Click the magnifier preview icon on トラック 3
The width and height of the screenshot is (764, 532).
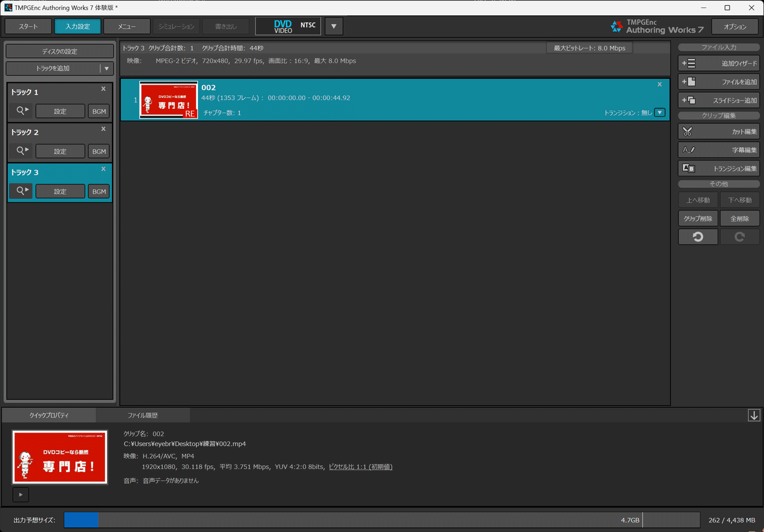point(21,191)
